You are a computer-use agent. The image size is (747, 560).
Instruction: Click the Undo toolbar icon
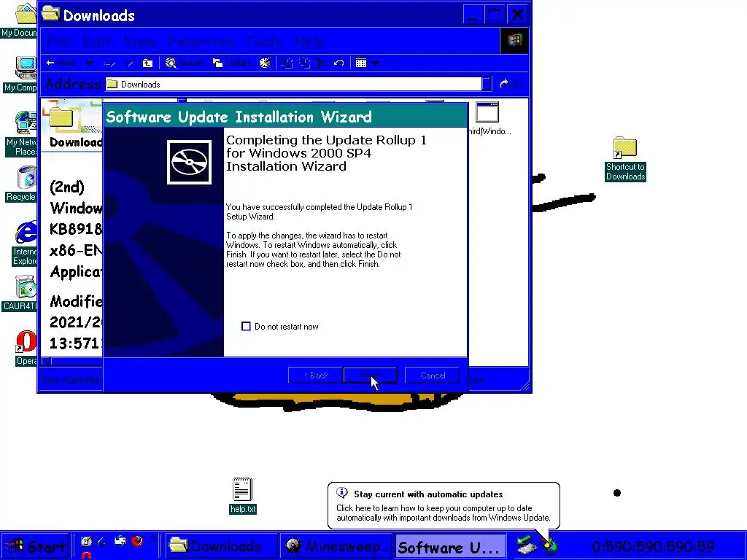point(338,63)
